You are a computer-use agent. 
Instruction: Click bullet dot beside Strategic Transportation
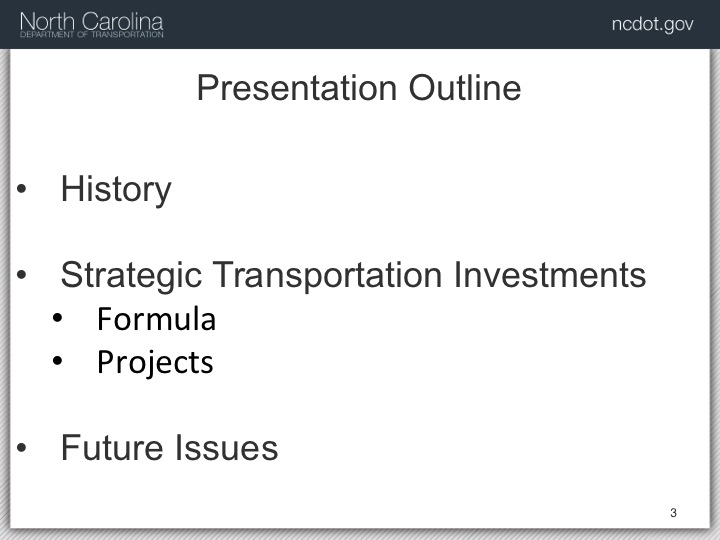(x=21, y=275)
